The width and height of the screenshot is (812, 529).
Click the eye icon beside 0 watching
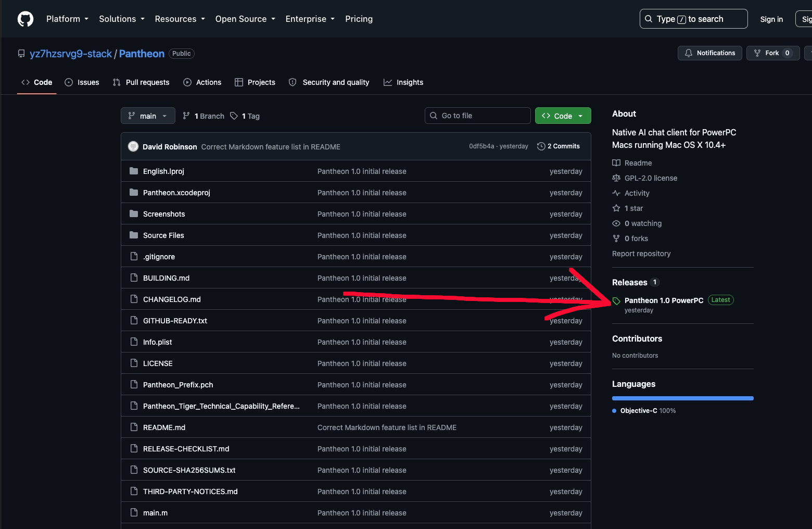(616, 223)
